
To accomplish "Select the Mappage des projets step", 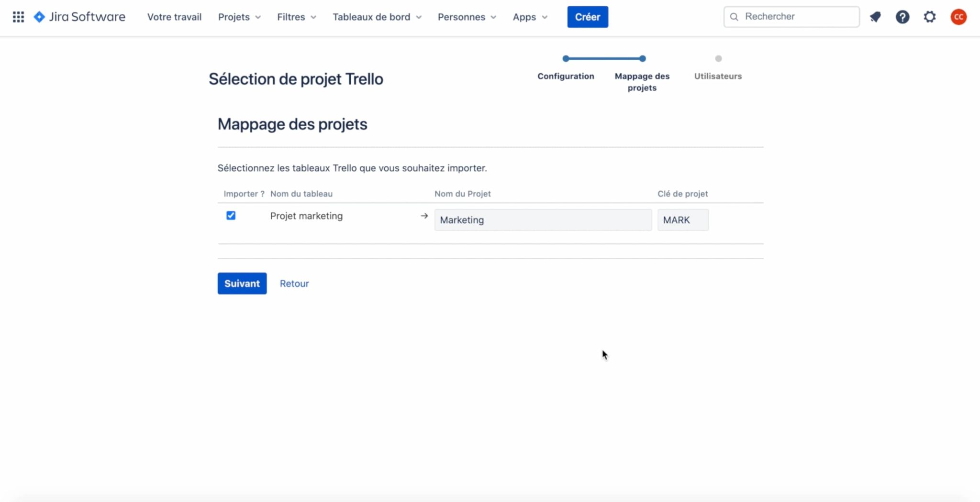I will pyautogui.click(x=642, y=74).
